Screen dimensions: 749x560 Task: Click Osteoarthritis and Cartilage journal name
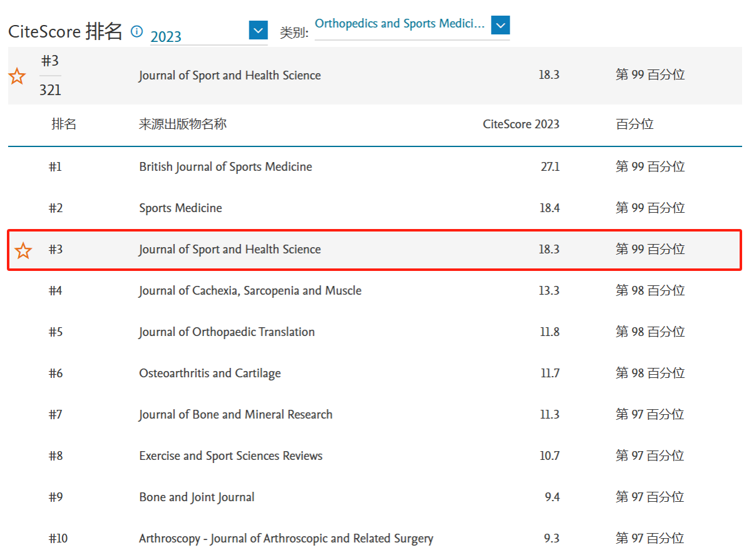click(x=210, y=374)
